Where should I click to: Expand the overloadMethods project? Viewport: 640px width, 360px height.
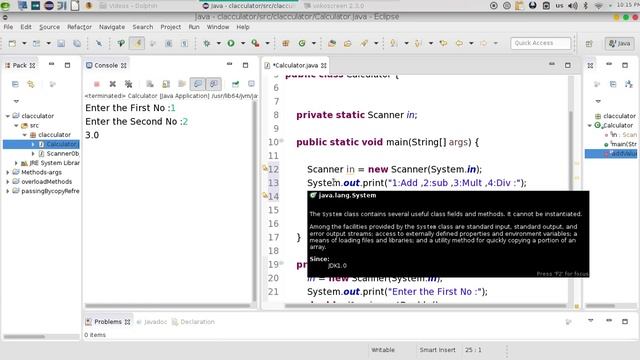[8, 182]
